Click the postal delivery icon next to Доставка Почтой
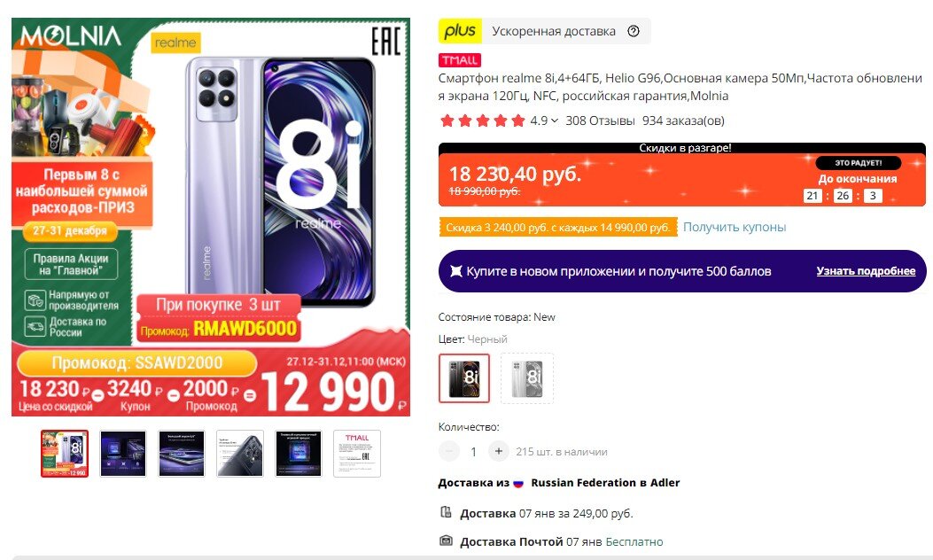The image size is (933, 560). click(x=446, y=541)
